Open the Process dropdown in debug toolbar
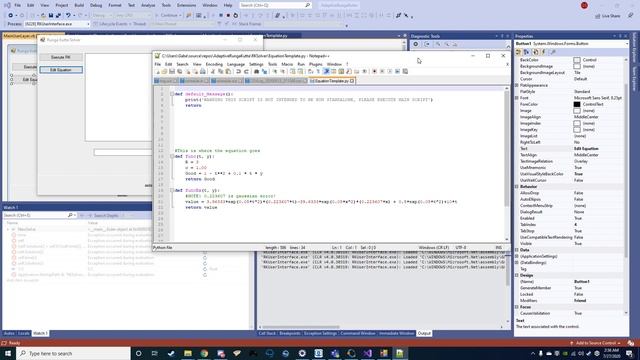This screenshot has height=360, width=640. point(88,24)
